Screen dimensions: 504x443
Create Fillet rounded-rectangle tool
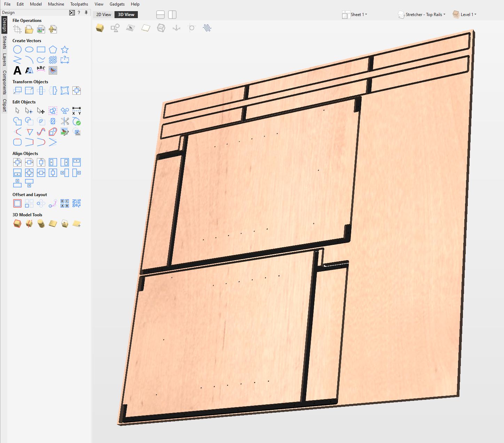(17, 142)
